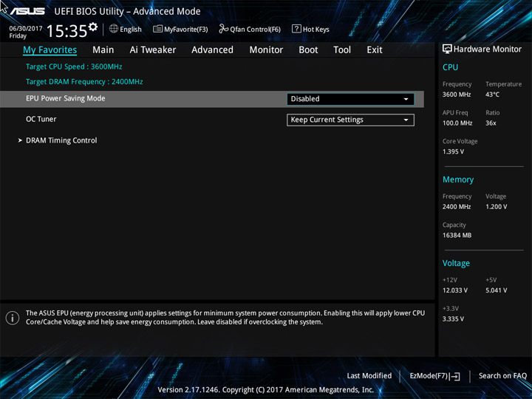This screenshot has width=532, height=399.
Task: Click Target DRAM Frequency : 2400MHz text
Action: point(84,82)
